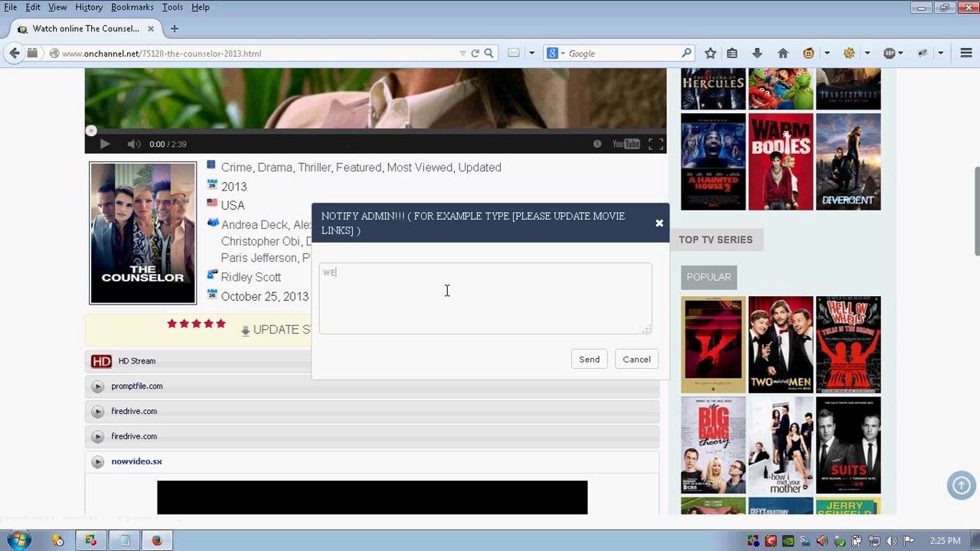Click the director name Ridley Scott
This screenshot has width=980, height=551.
pyautogui.click(x=251, y=277)
